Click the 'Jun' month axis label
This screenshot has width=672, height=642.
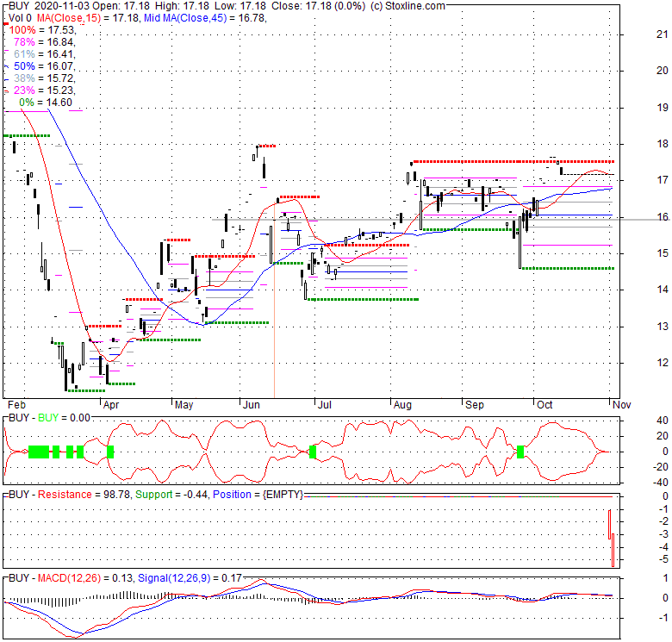point(252,404)
